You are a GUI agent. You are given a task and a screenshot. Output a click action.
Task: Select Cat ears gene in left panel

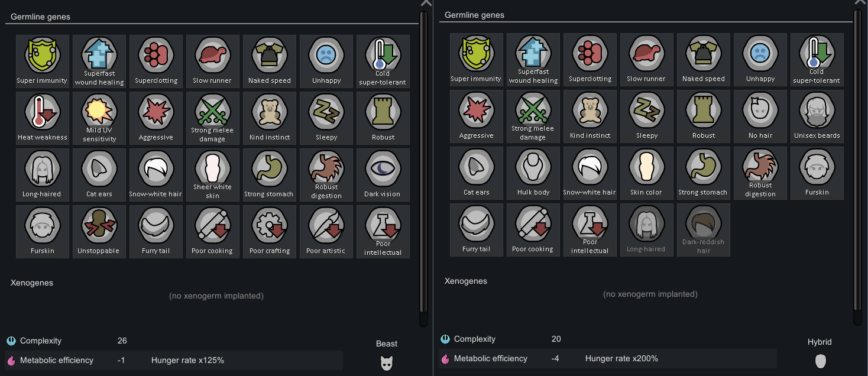coord(99,175)
